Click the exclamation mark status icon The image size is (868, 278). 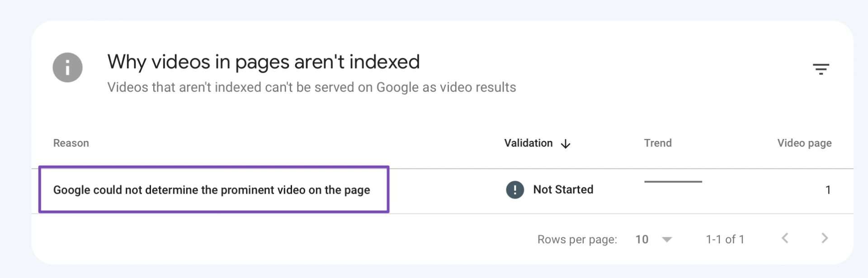click(x=514, y=190)
